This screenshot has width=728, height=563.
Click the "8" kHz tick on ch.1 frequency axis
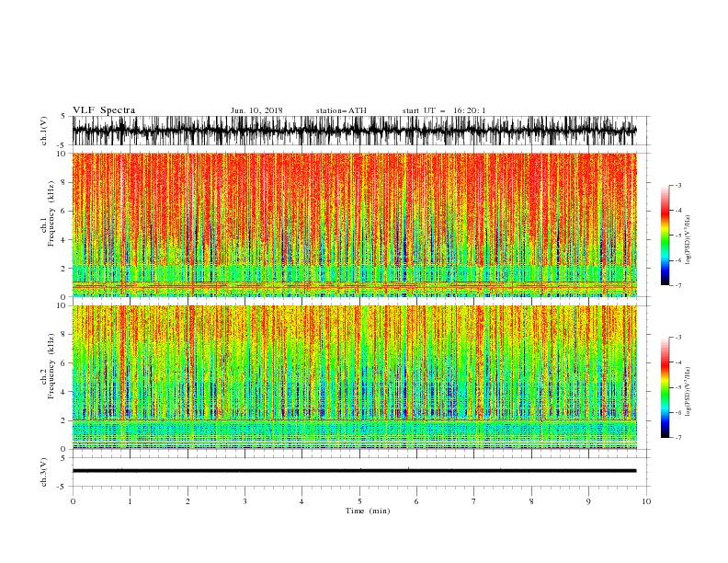63,182
